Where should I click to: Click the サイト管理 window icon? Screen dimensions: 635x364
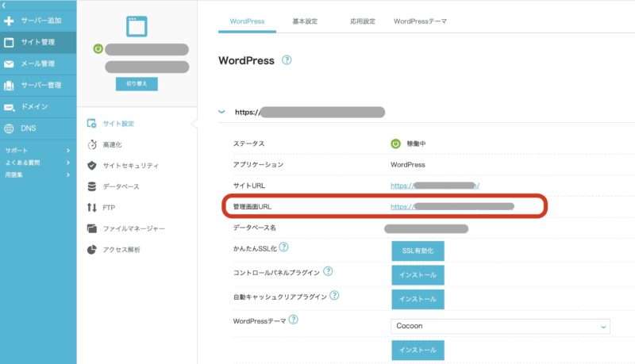(x=9, y=42)
